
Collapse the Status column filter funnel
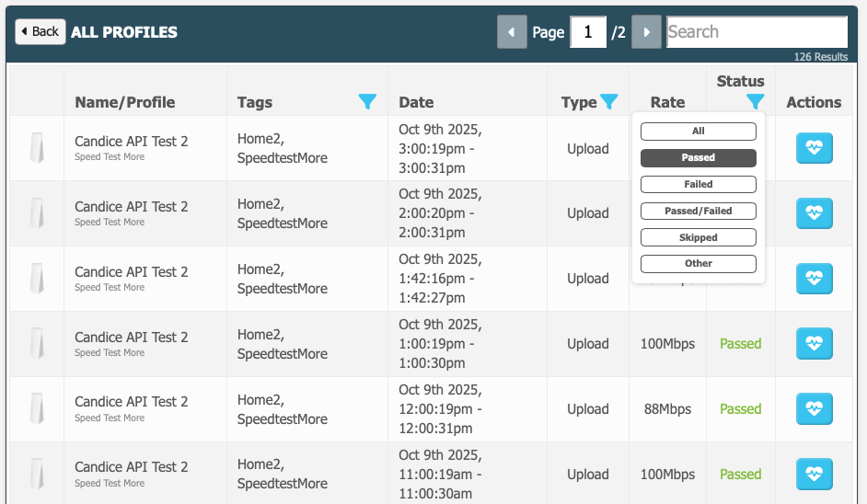[755, 101]
